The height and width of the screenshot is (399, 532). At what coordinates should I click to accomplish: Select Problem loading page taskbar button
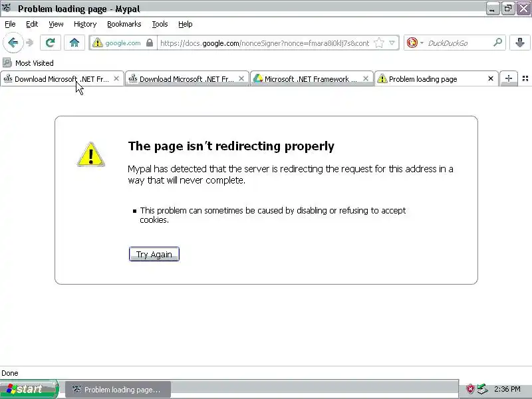(x=118, y=390)
